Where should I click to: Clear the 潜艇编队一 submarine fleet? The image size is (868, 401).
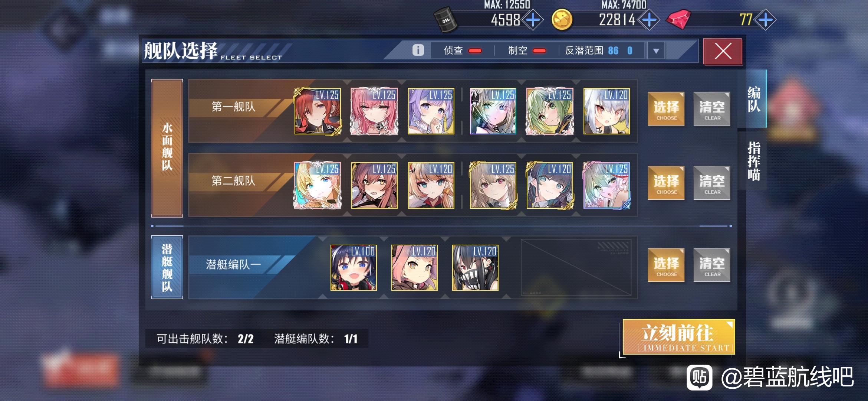(712, 265)
